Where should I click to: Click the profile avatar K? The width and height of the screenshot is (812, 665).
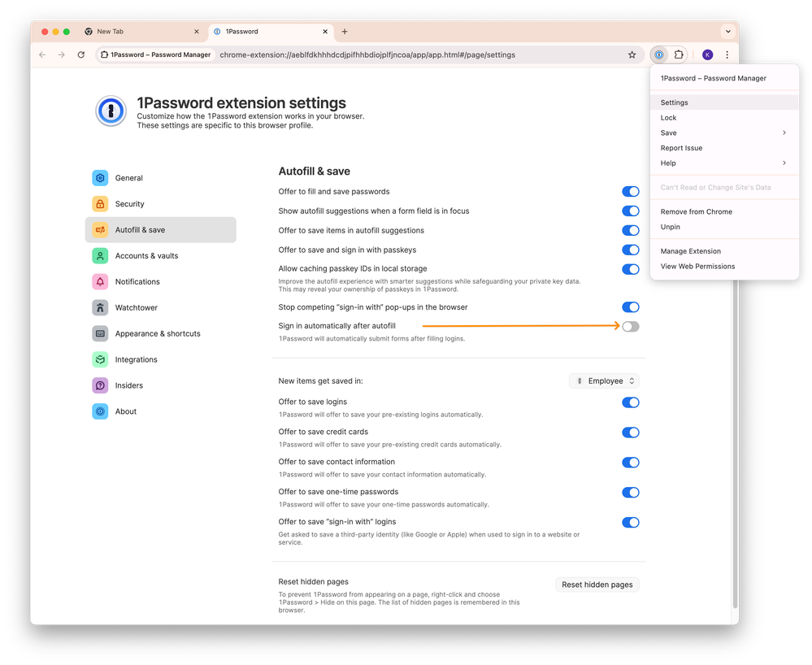(x=707, y=54)
